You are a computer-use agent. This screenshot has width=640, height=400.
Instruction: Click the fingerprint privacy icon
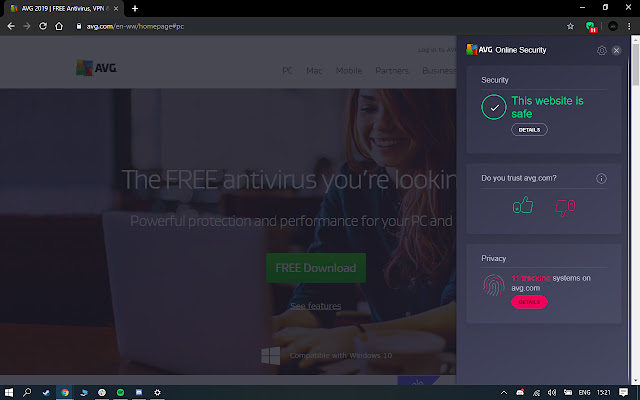tap(493, 285)
